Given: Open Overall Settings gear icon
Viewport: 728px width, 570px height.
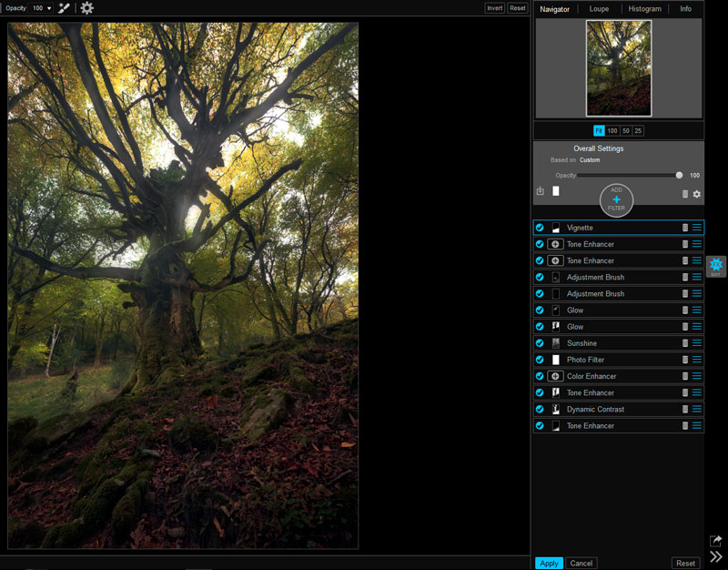Looking at the screenshot, I should 697,194.
